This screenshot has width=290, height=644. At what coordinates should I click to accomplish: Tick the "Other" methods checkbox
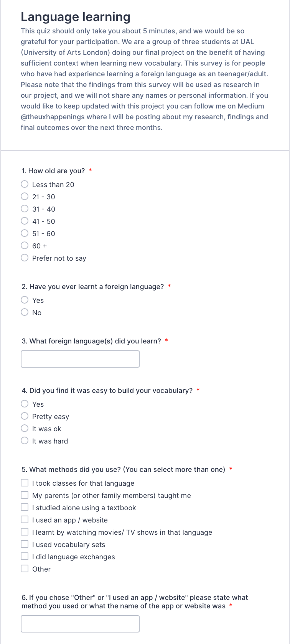pyautogui.click(x=25, y=569)
